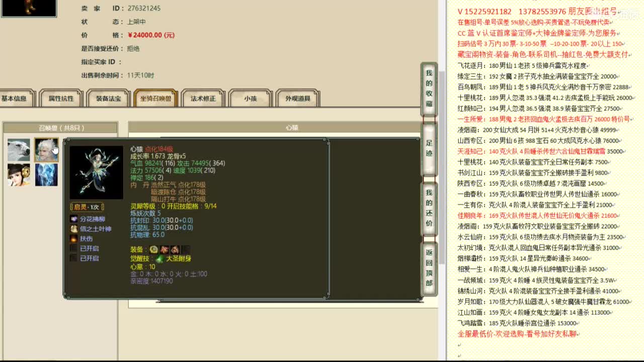The image size is (644, 362).
Task: Click the 召唤兽（共8只）panel header
Action: point(60,128)
